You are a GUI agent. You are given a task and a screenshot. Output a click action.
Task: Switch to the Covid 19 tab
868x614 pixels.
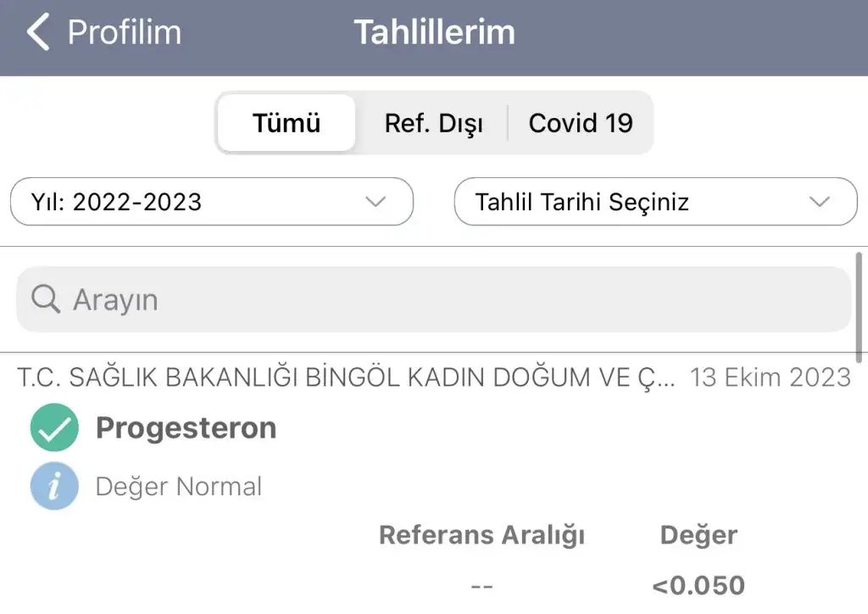click(581, 123)
